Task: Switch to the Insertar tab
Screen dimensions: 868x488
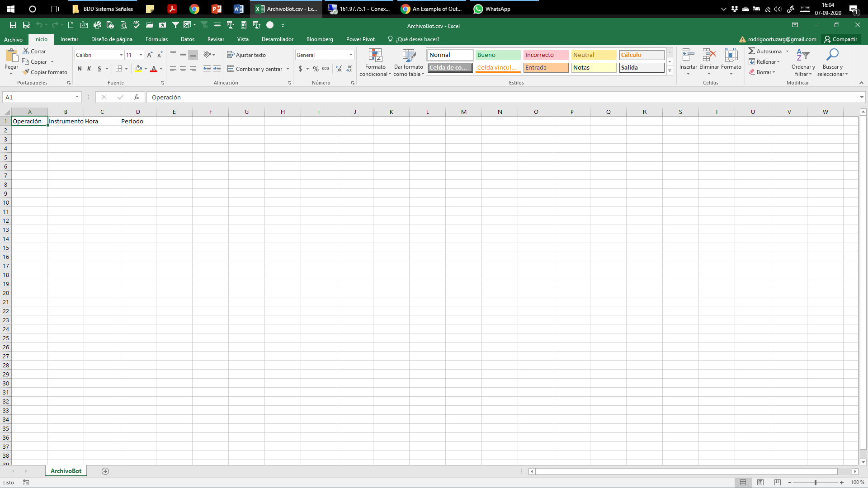Action: click(69, 39)
